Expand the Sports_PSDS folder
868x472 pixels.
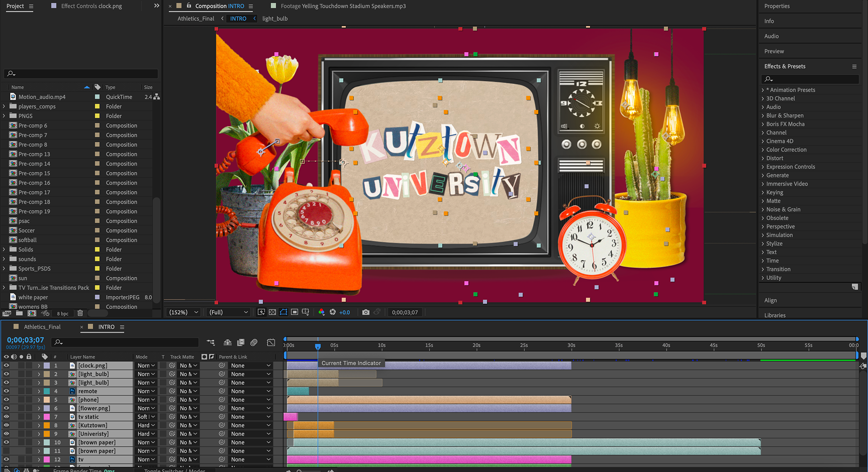coord(4,269)
